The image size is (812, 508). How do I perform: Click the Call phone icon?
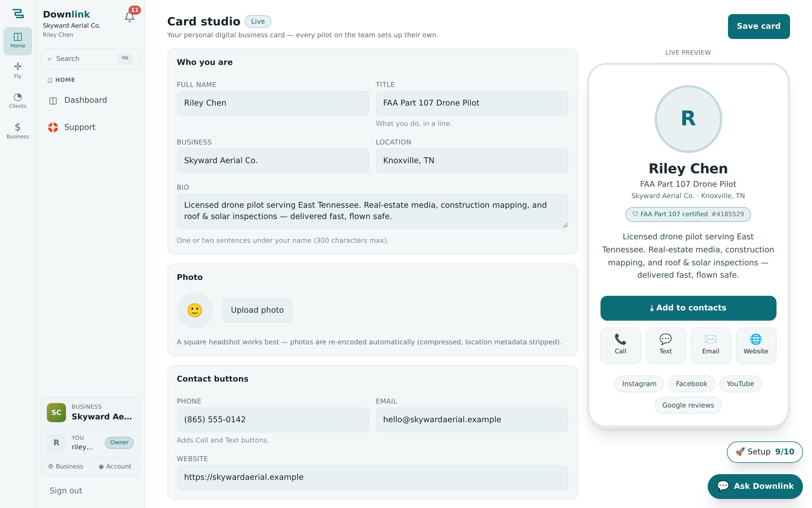620,339
